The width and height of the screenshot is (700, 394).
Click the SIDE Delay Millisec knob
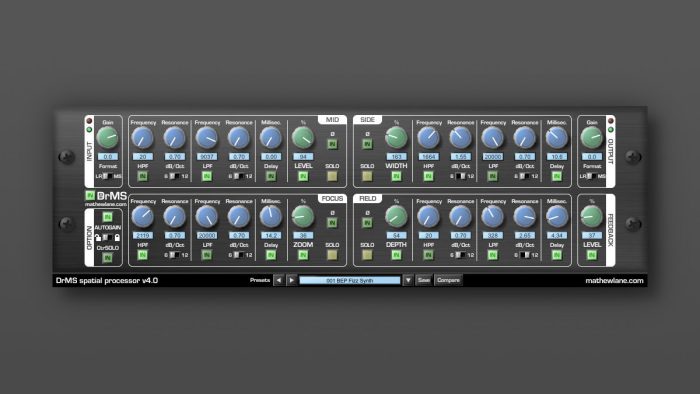coord(557,138)
